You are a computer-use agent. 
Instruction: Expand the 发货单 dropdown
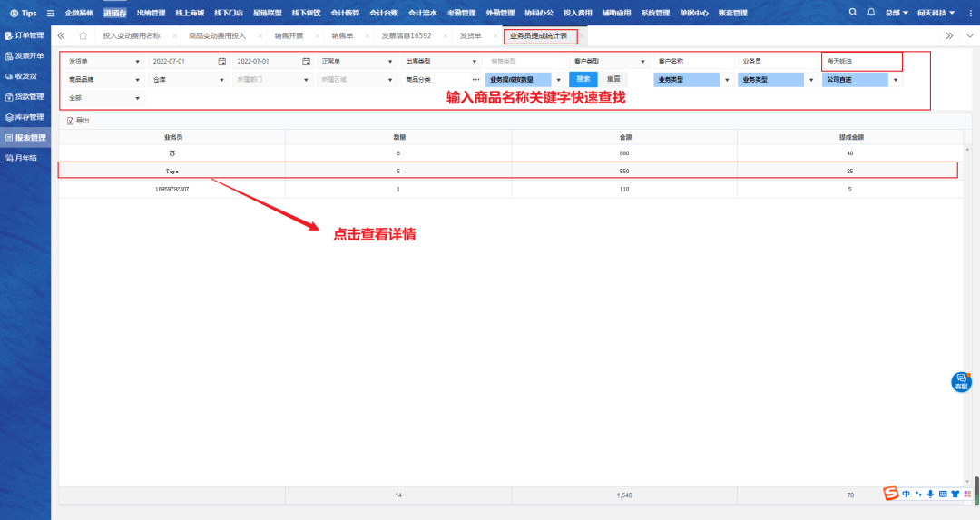(137, 61)
